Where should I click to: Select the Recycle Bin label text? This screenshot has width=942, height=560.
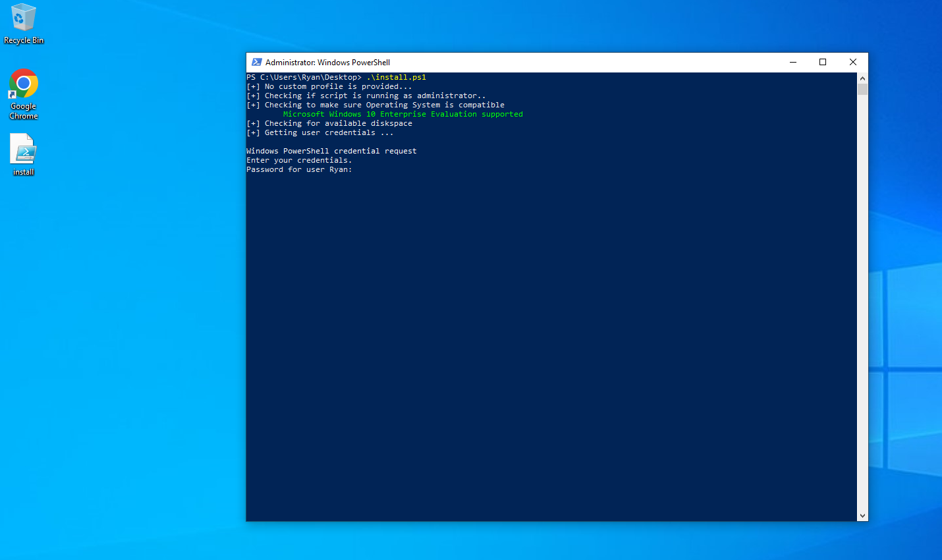(x=23, y=40)
